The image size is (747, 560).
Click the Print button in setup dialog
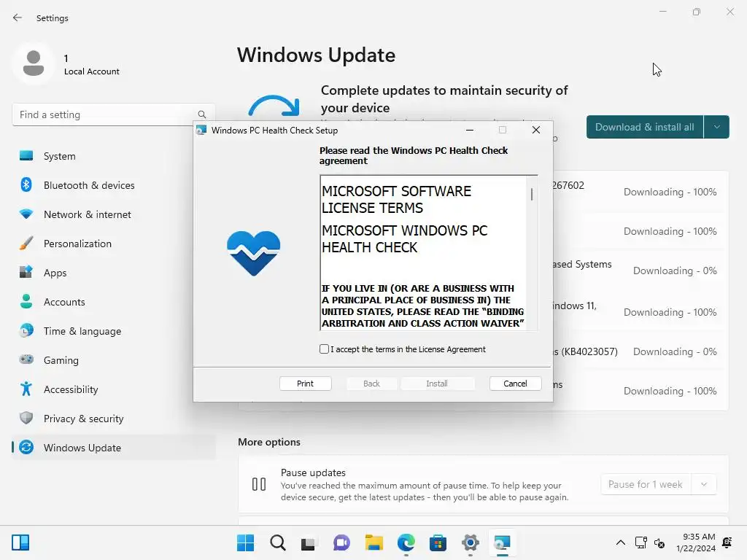click(306, 384)
